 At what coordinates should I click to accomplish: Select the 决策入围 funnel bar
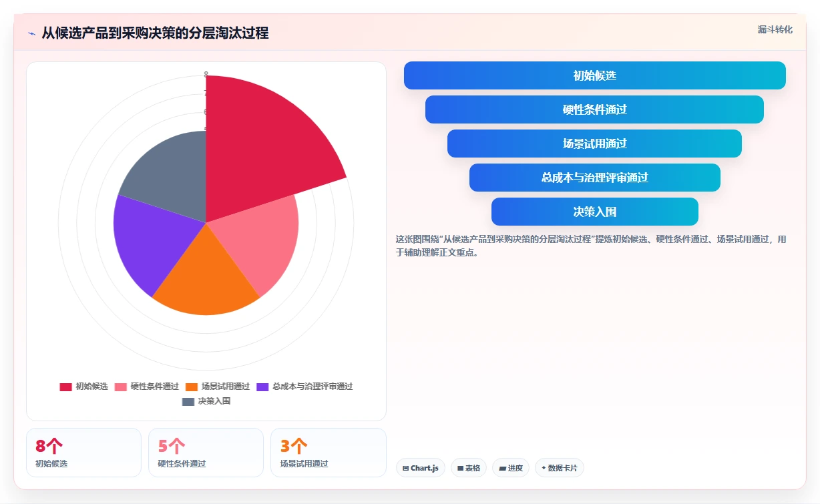[595, 212]
